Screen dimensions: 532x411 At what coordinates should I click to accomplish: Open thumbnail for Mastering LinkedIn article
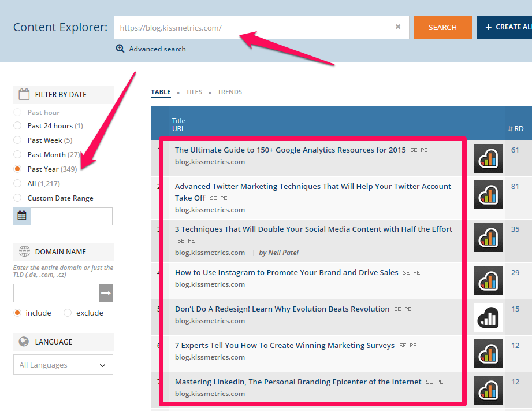tap(488, 390)
